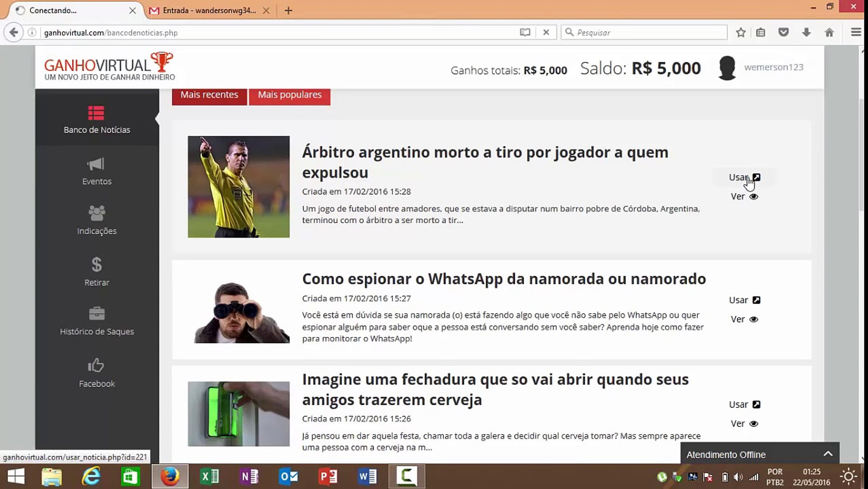Open Retirar dollar sign icon
This screenshot has height=489, width=868.
(96, 264)
